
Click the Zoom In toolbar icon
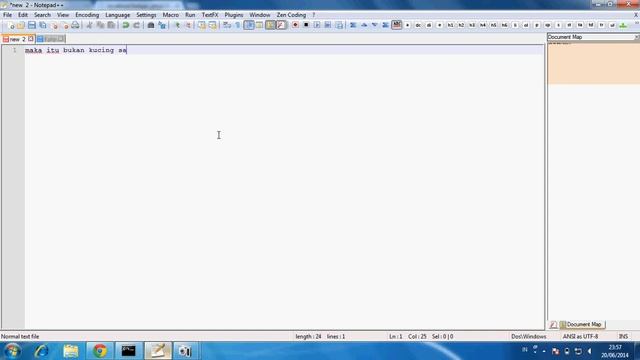pos(177,25)
